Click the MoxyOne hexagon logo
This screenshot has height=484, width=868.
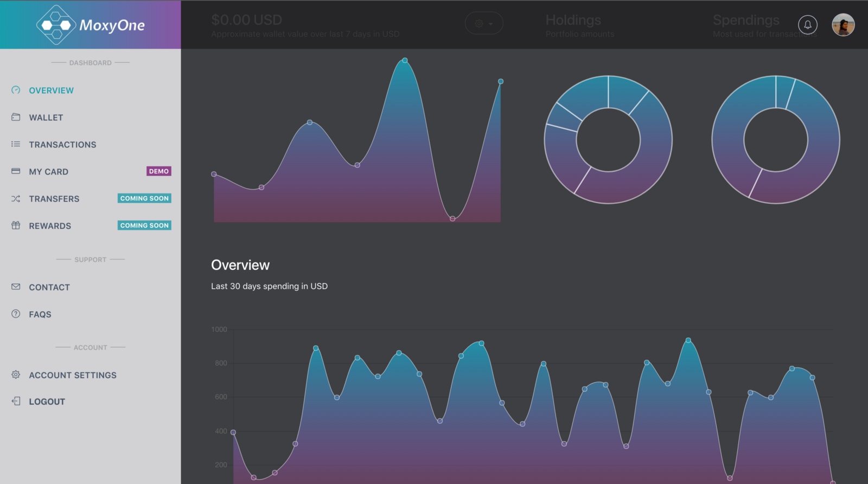(56, 25)
